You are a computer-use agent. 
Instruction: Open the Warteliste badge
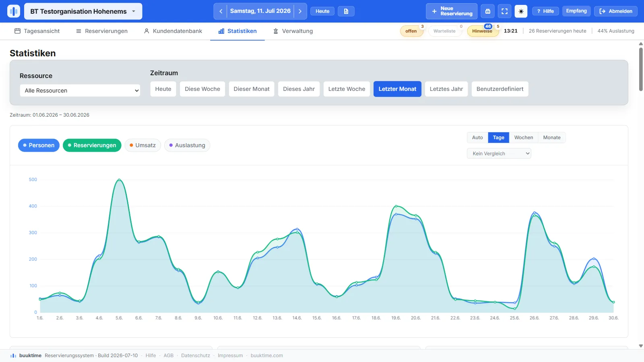click(445, 31)
